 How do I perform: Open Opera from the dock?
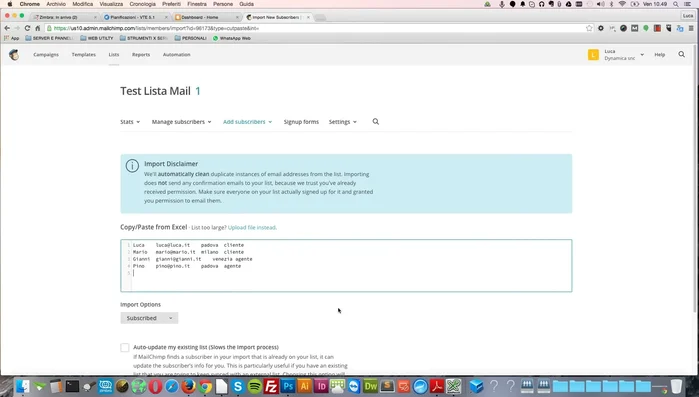coord(155,386)
